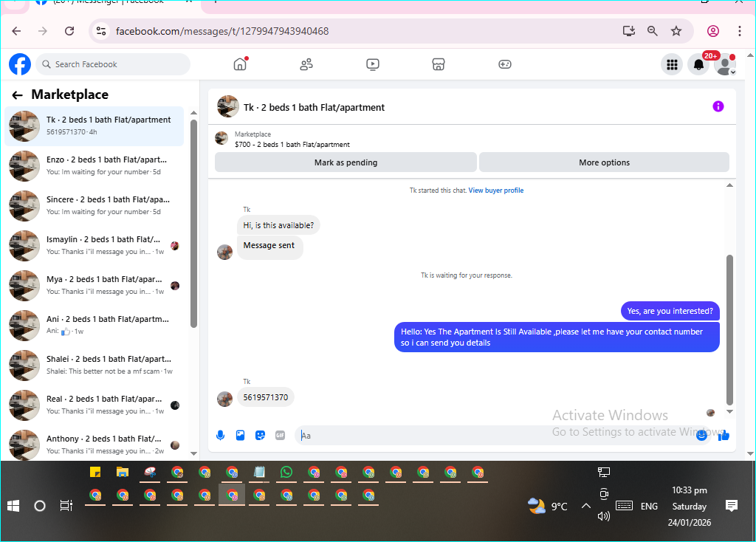
Task: Click the conversation list scrollbar thumb
Action: click(x=194, y=224)
